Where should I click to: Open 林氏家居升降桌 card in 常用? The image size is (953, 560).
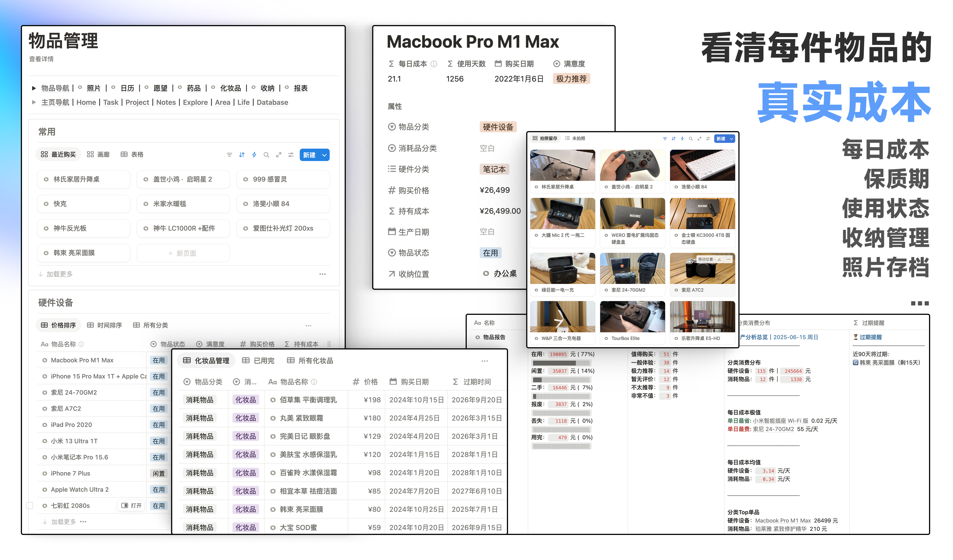tap(84, 180)
